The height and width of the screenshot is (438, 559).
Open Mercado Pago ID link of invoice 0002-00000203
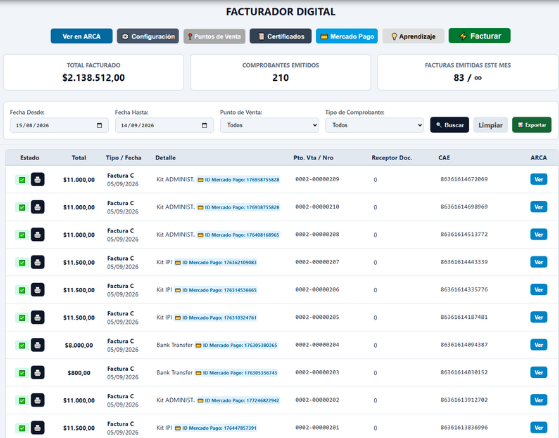[x=236, y=373]
